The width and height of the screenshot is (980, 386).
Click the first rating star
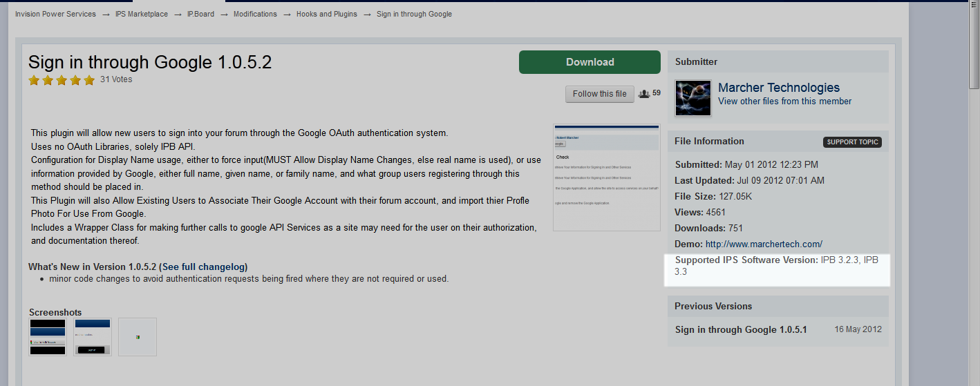tap(34, 80)
